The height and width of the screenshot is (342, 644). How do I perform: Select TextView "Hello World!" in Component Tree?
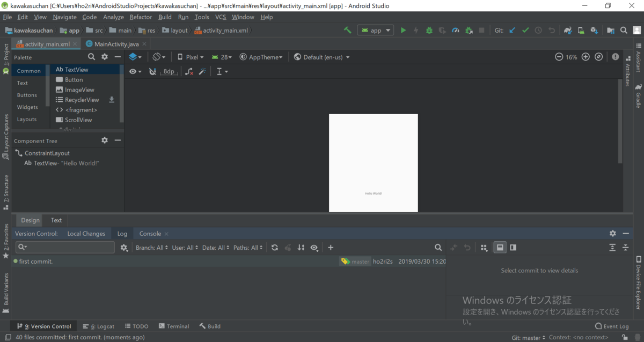click(x=62, y=163)
